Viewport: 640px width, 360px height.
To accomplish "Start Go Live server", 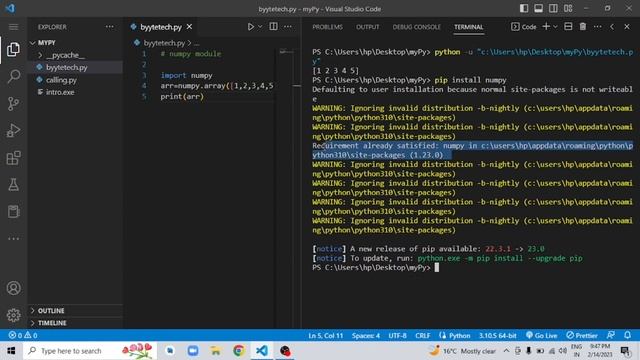I will 542,336.
